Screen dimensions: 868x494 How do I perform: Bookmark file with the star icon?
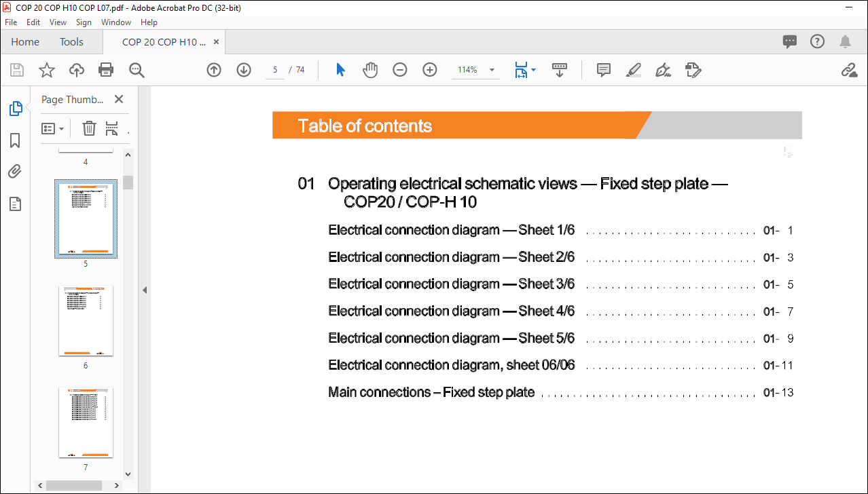click(46, 70)
